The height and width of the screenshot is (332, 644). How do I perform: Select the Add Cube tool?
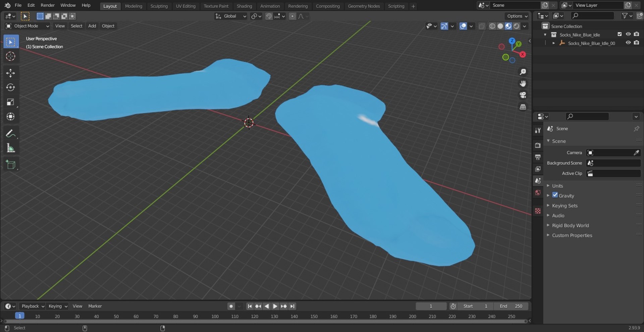(x=11, y=164)
